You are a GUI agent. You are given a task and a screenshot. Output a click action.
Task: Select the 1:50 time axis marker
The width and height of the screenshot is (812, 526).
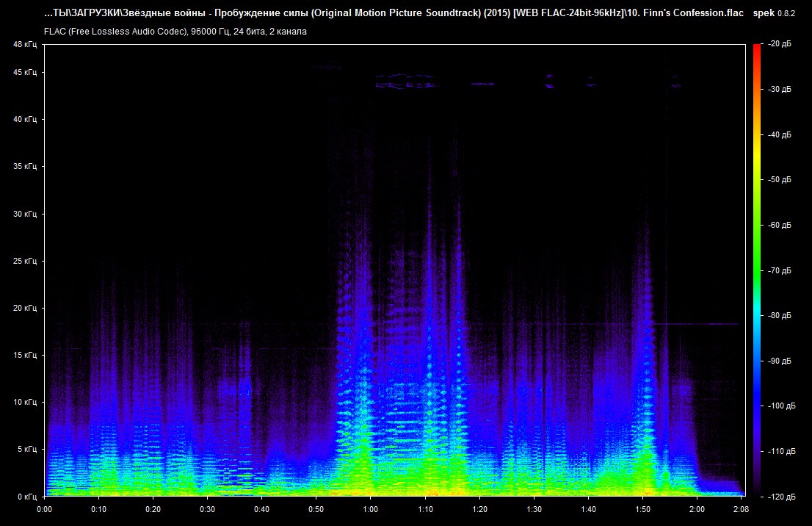pyautogui.click(x=642, y=508)
